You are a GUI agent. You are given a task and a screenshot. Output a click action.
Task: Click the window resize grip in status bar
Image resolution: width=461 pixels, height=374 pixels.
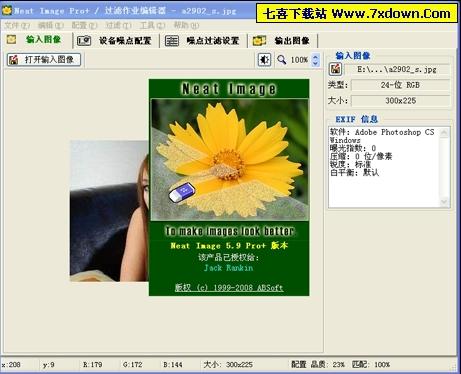click(x=454, y=367)
